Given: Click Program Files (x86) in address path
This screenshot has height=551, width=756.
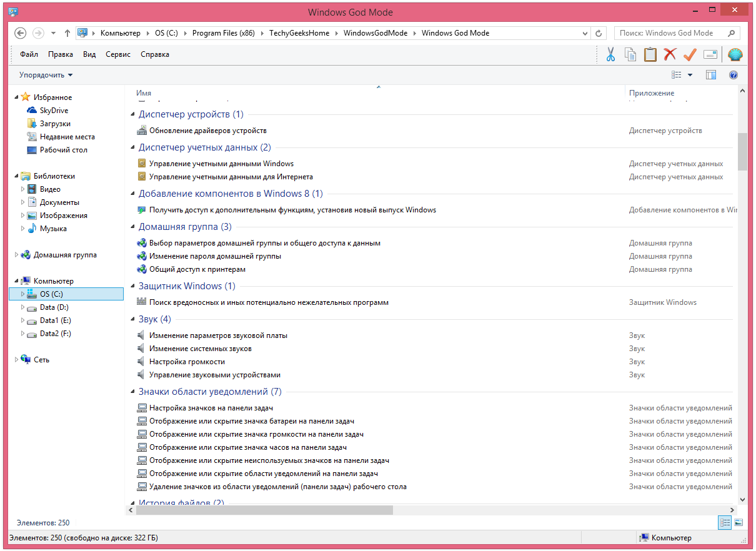Looking at the screenshot, I should tap(225, 33).
